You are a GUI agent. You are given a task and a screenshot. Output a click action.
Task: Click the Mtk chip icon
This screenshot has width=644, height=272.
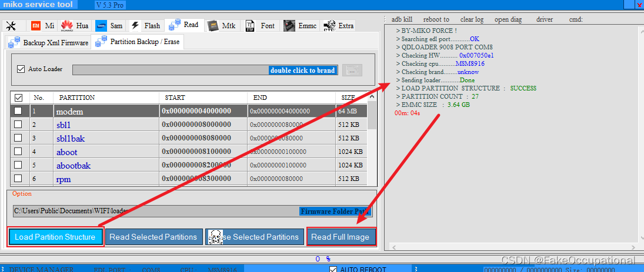[213, 25]
